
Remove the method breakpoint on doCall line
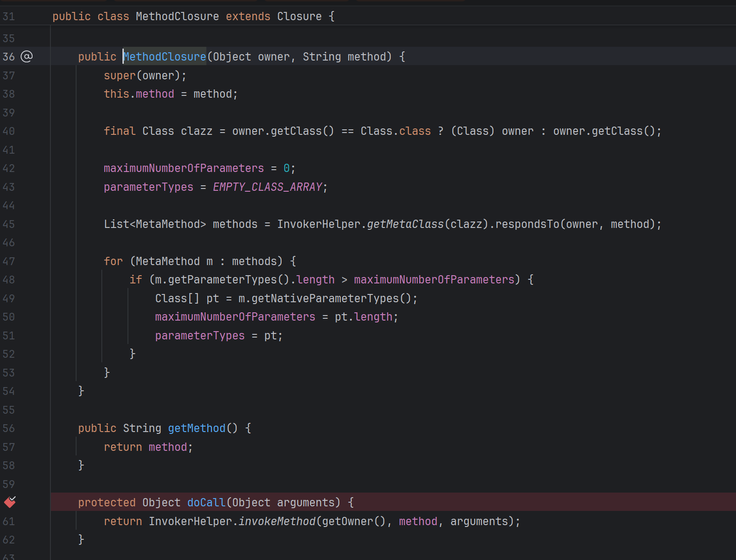[x=10, y=502]
